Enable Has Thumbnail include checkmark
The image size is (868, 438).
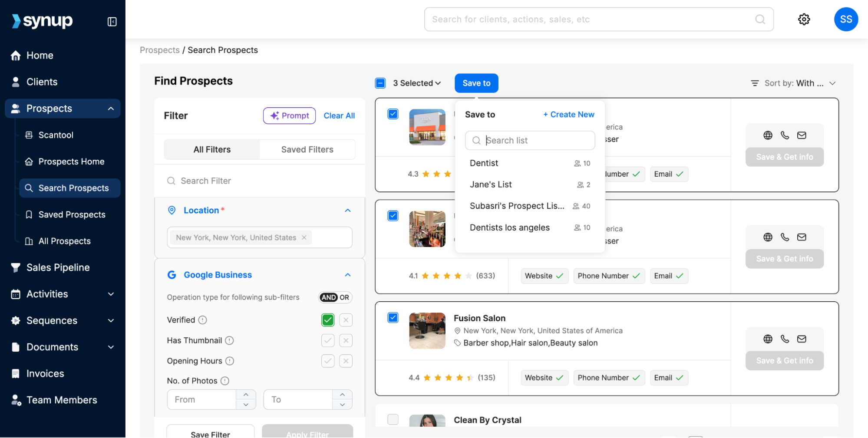328,340
